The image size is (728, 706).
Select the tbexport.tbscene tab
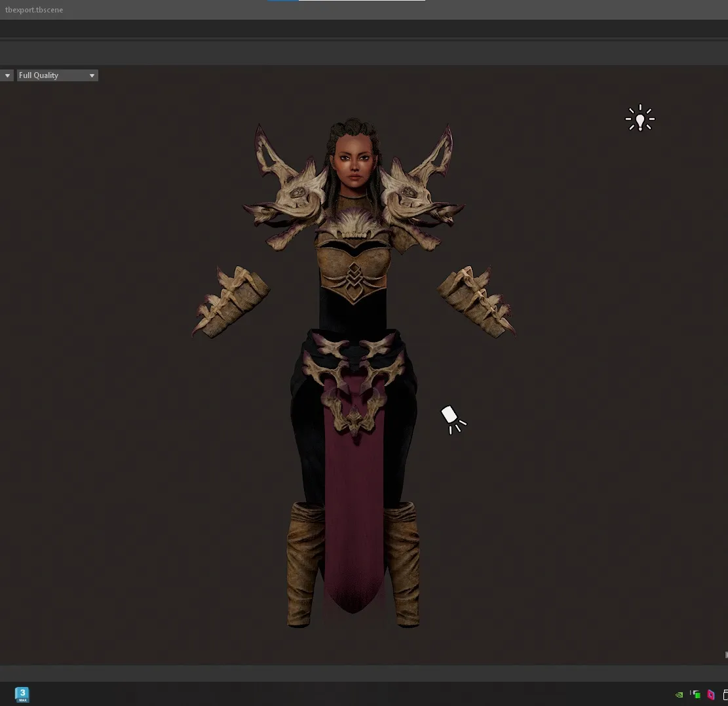pos(34,10)
